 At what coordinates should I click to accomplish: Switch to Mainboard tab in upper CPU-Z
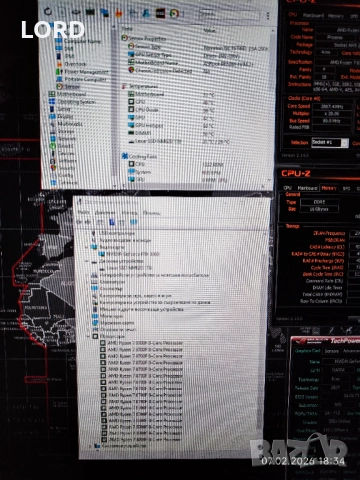click(x=314, y=16)
